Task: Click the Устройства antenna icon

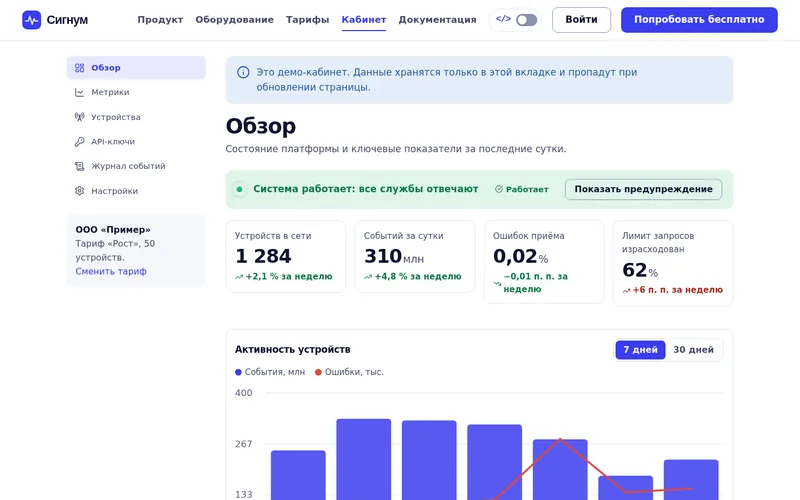Action: pyautogui.click(x=80, y=117)
